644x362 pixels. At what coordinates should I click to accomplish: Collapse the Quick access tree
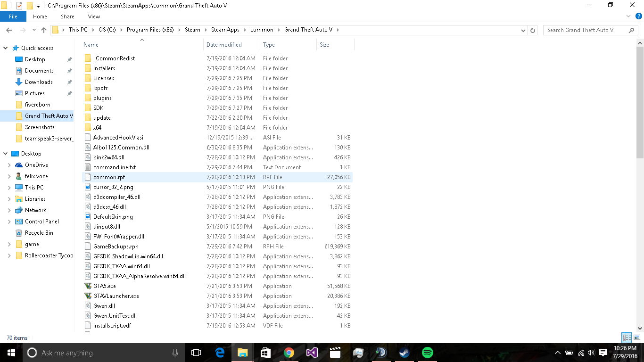coord(6,48)
